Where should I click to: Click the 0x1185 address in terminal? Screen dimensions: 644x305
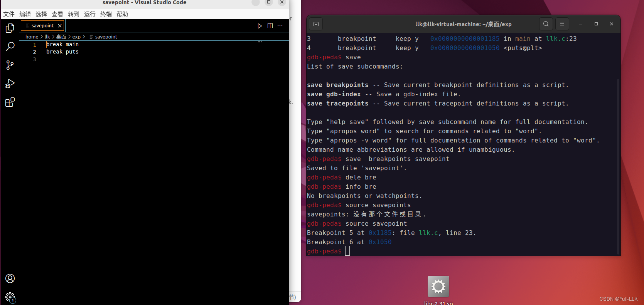click(x=380, y=233)
